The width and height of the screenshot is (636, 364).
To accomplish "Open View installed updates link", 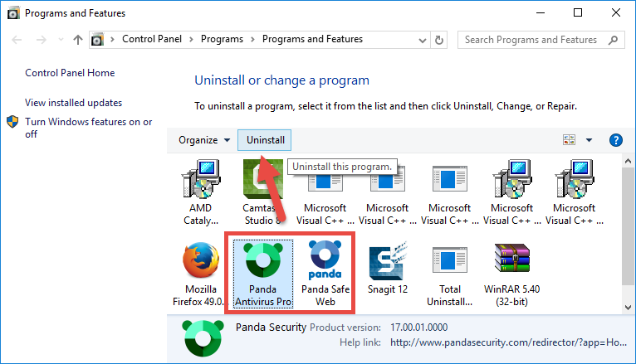I will (x=73, y=103).
